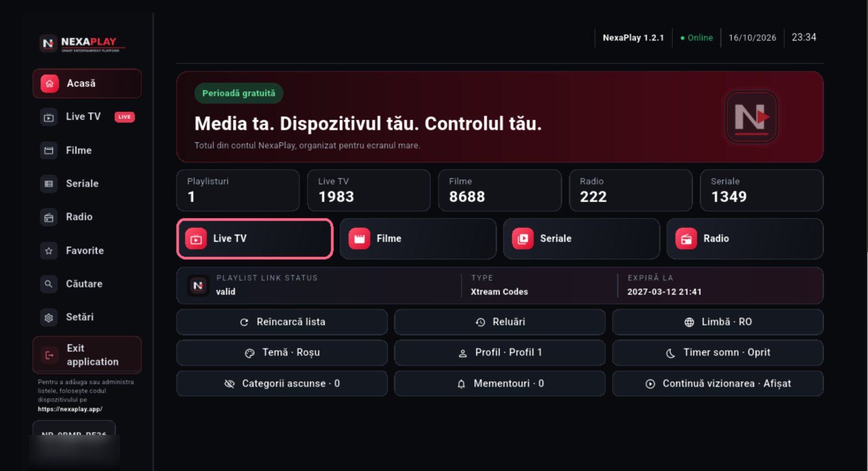Click the green Online status indicator
This screenshot has height=471, width=868.
(x=697, y=38)
